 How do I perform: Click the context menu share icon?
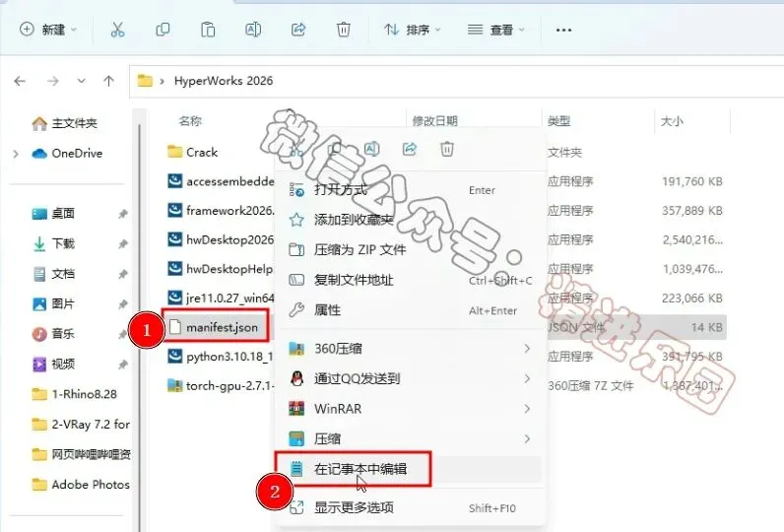click(410, 149)
